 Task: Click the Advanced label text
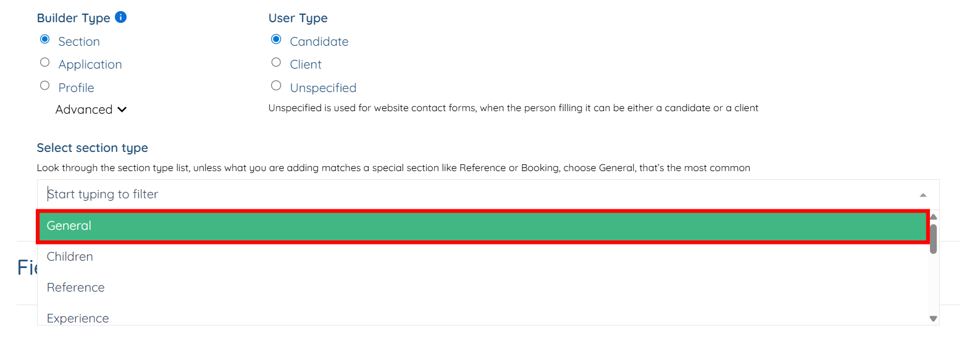84,109
